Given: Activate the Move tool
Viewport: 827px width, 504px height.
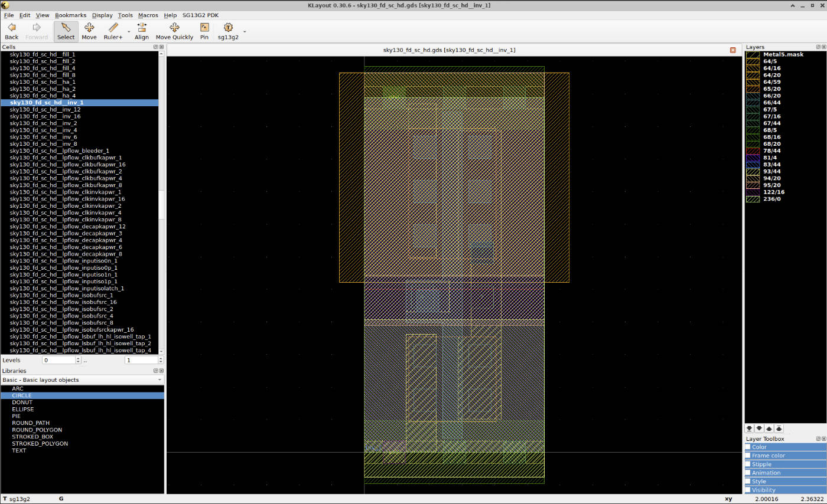Looking at the screenshot, I should click(x=89, y=28).
